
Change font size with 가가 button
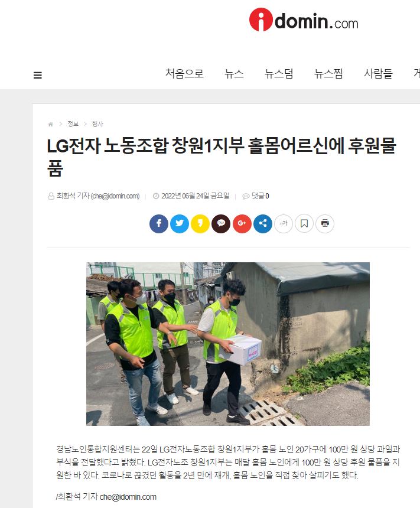(x=284, y=223)
